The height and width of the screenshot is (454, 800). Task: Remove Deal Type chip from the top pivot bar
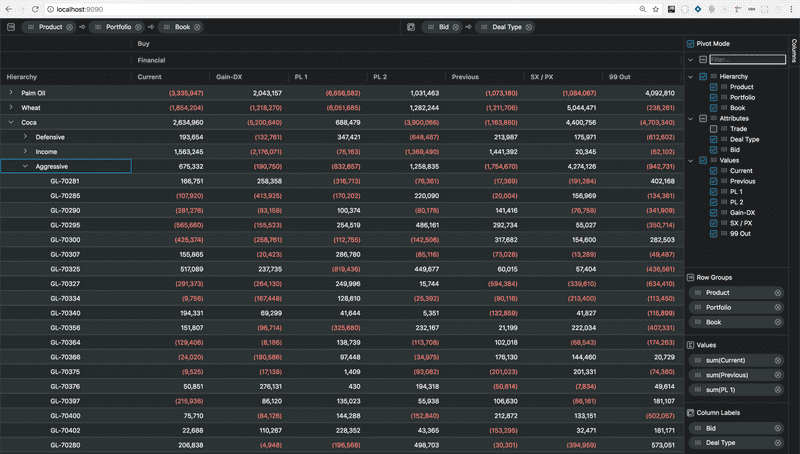(529, 27)
